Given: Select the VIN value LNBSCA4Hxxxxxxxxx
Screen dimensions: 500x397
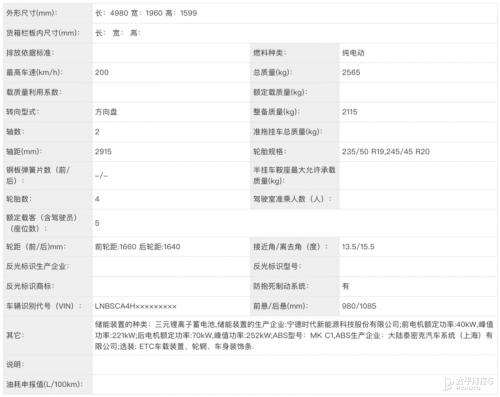Looking at the screenshot, I should coord(136,306).
